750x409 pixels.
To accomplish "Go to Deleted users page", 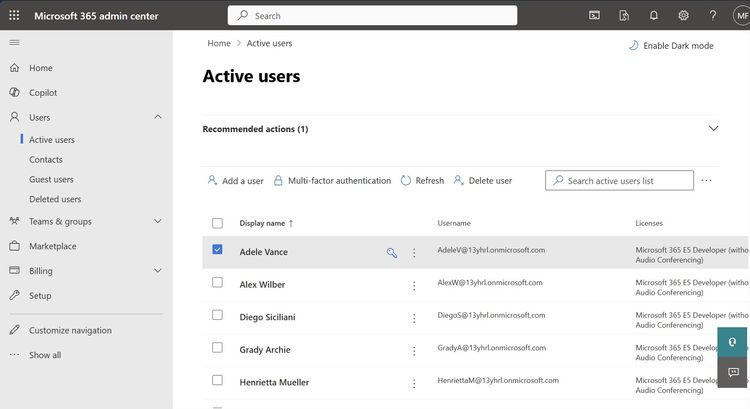I will coord(55,199).
